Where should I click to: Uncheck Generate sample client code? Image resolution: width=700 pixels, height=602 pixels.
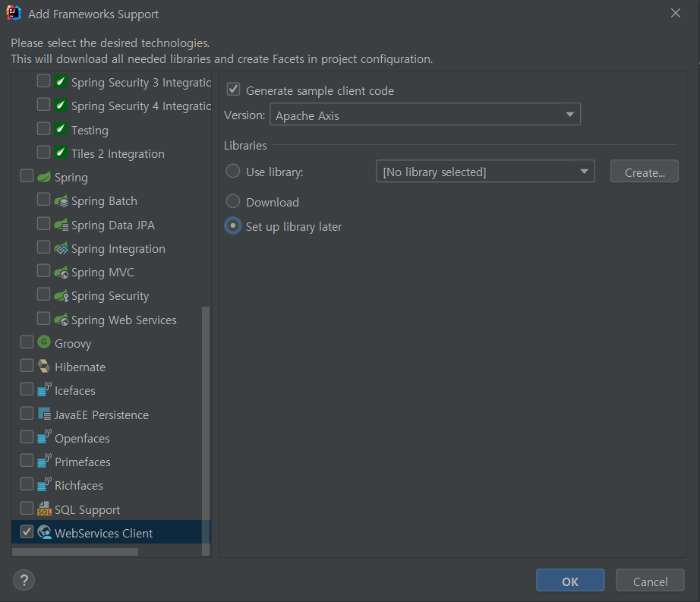pyautogui.click(x=234, y=90)
